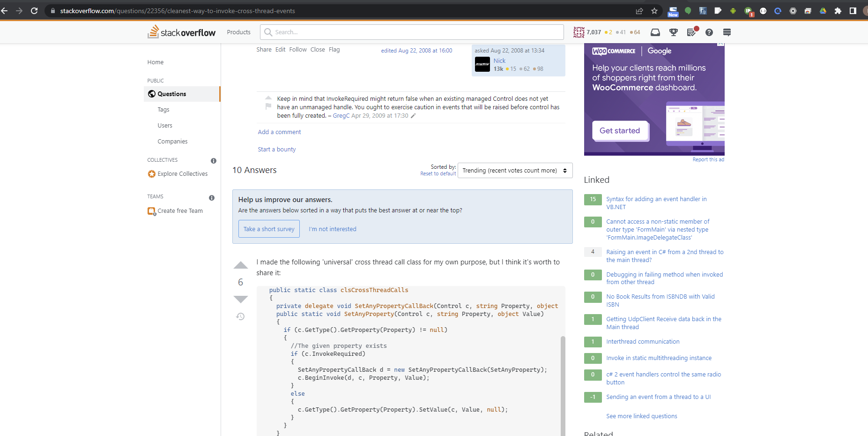Click Share under the question
The image size is (868, 436).
tap(264, 50)
